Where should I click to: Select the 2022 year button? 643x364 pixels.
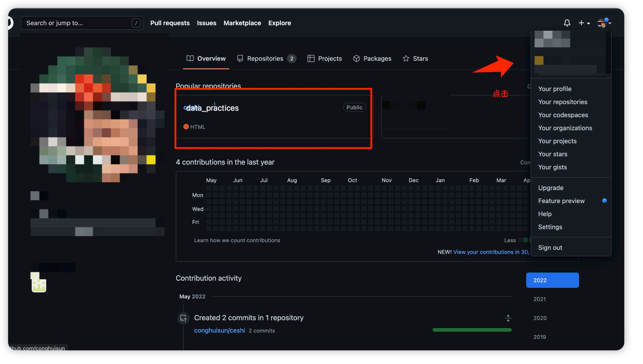552,280
